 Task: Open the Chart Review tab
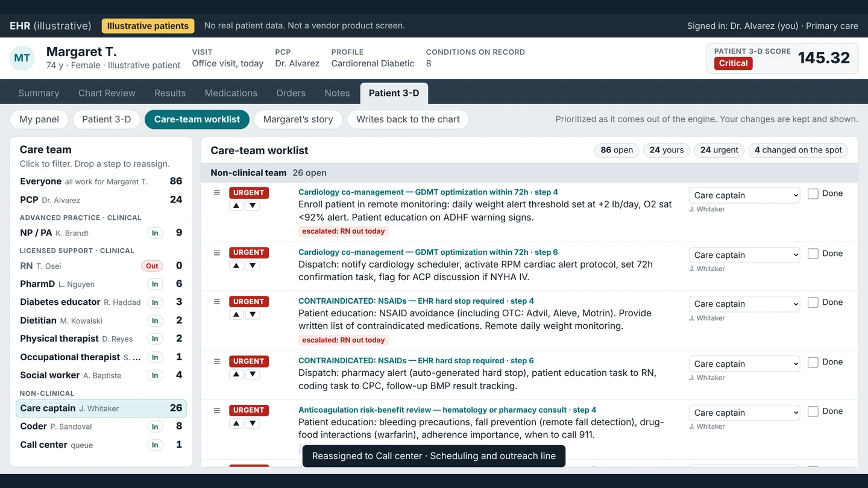click(107, 93)
